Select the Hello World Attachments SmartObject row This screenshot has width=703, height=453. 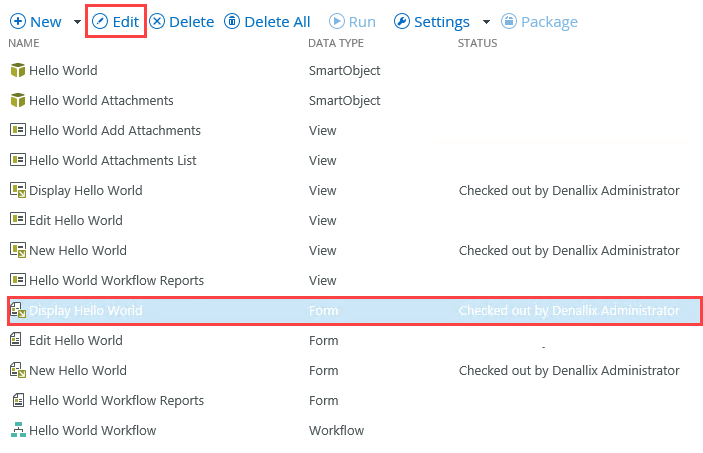click(101, 101)
